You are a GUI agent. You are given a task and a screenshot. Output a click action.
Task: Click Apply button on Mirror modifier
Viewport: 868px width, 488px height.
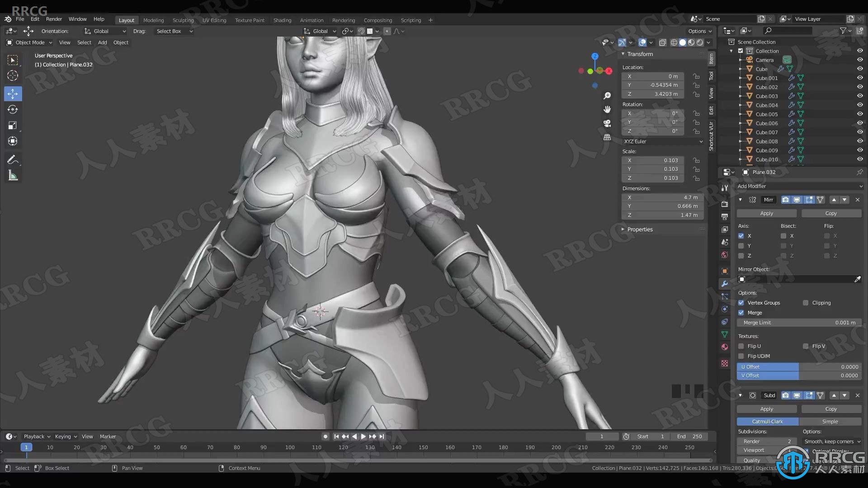click(x=767, y=213)
